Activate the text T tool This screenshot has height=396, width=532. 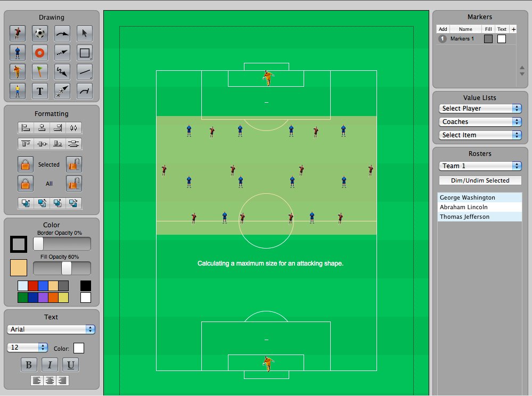(x=40, y=91)
